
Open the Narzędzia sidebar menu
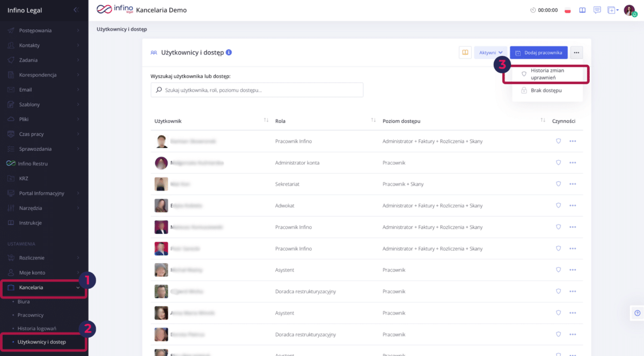click(x=44, y=208)
